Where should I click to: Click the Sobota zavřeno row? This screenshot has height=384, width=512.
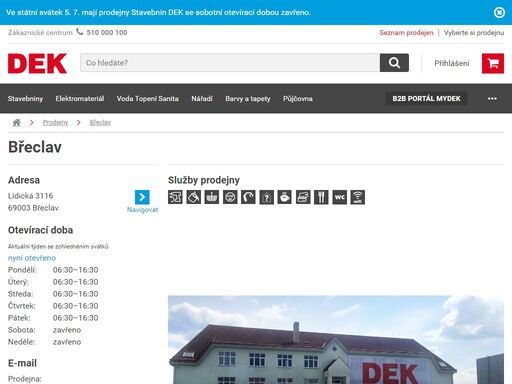tap(44, 330)
